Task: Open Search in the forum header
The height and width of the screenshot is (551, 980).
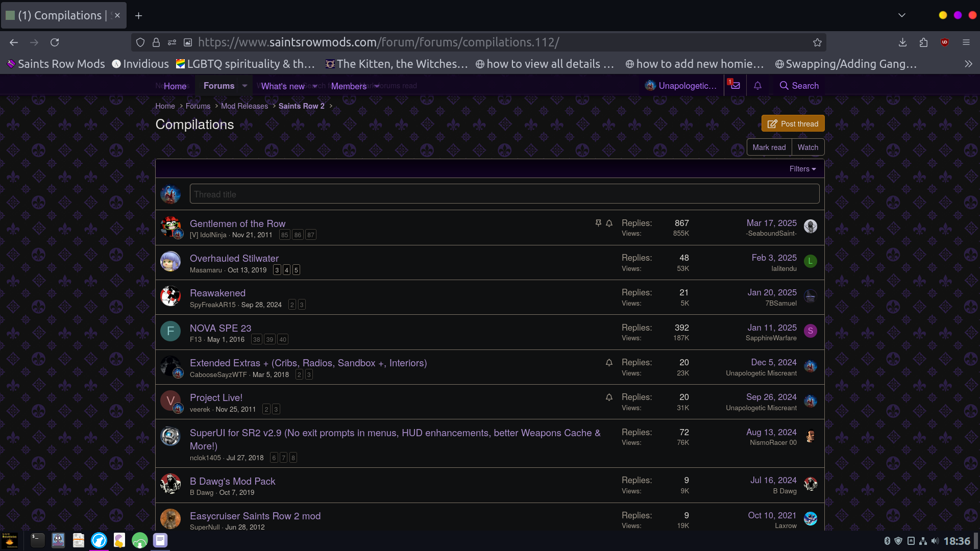Action: [799, 86]
